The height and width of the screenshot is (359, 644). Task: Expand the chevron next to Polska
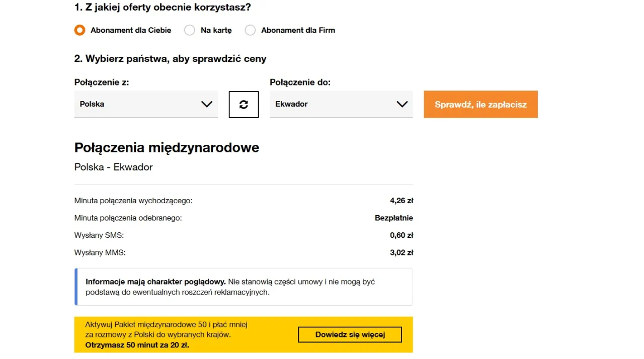[x=207, y=104]
